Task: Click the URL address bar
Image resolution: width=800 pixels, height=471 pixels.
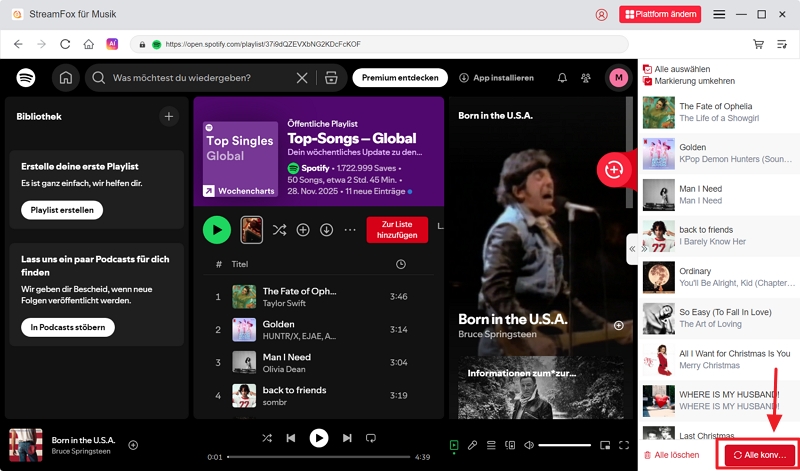Action: pyautogui.click(x=379, y=44)
